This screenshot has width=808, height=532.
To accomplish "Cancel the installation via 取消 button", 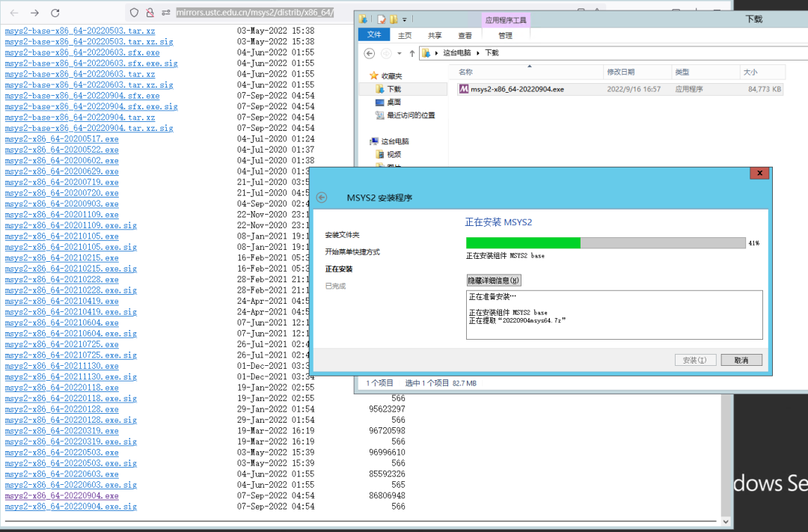I will coord(741,359).
